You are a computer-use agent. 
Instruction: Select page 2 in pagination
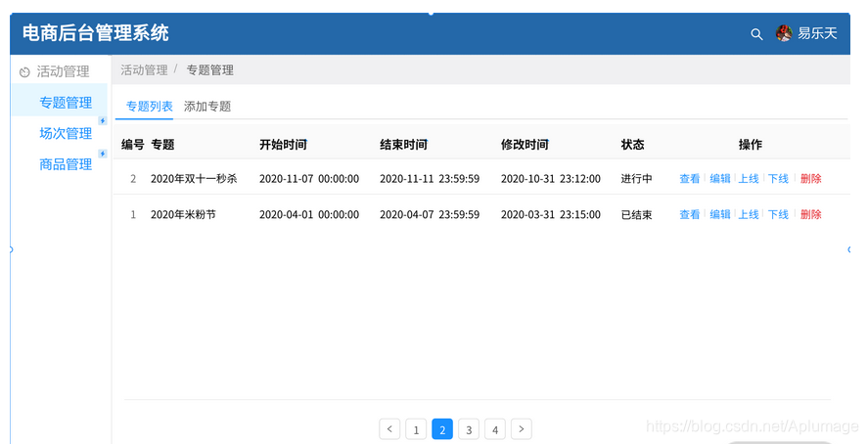(442, 429)
